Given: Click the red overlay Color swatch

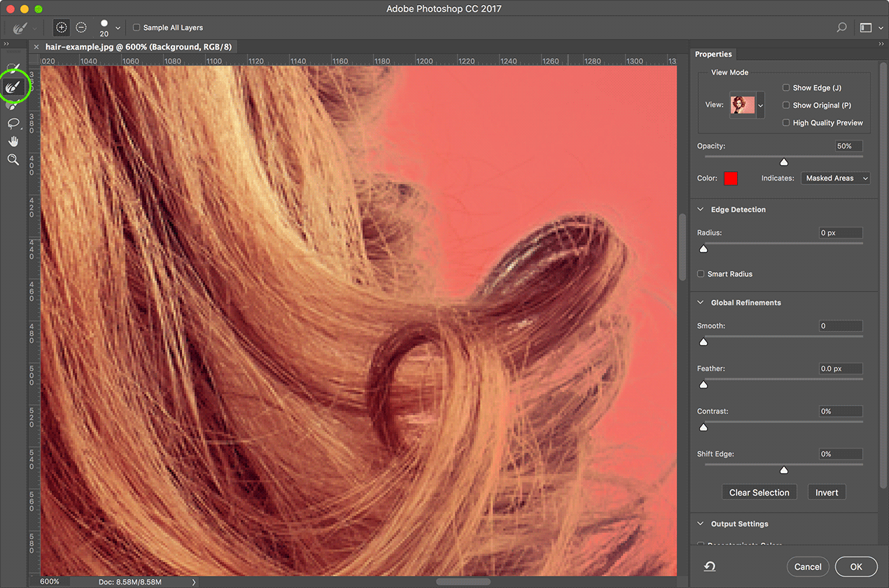Looking at the screenshot, I should pos(731,178).
